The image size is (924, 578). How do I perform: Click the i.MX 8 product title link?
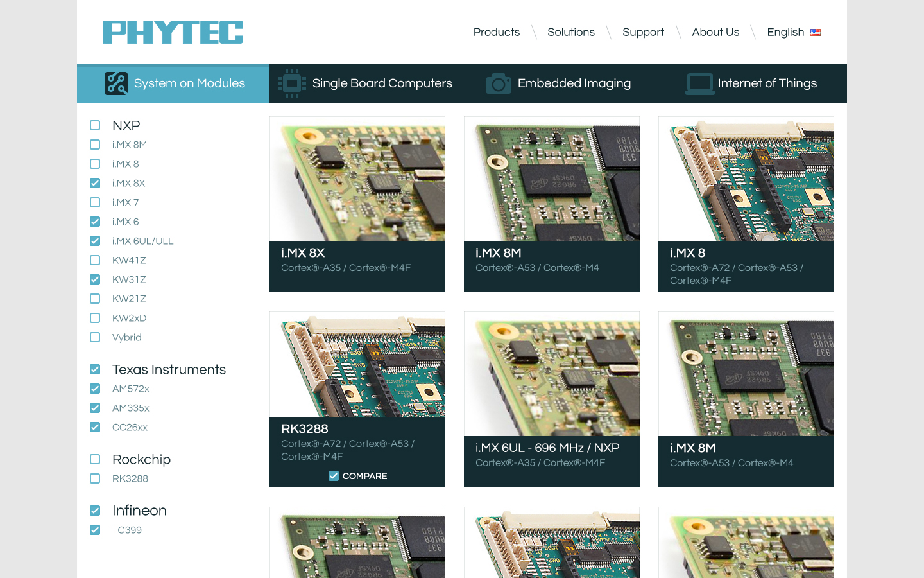(687, 253)
